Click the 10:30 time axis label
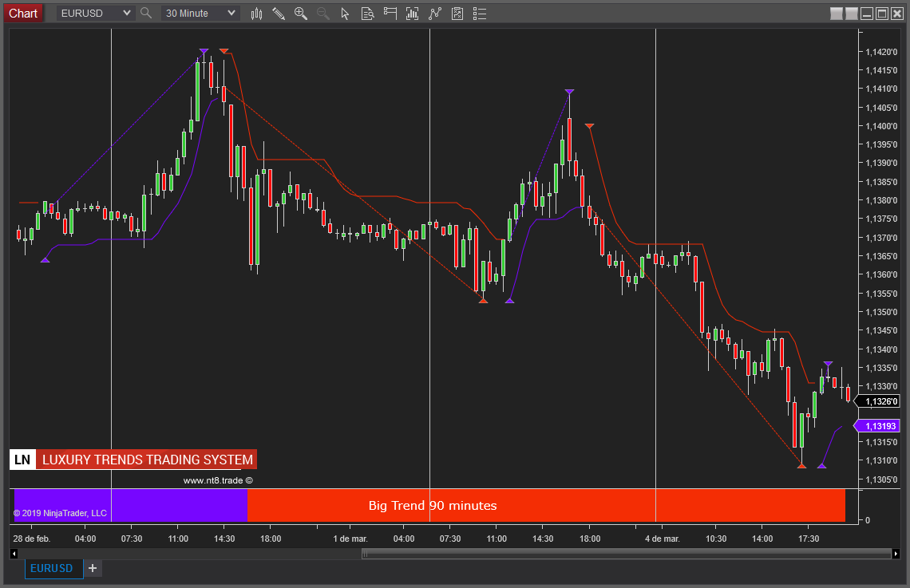This screenshot has height=588, width=910. coord(716,539)
